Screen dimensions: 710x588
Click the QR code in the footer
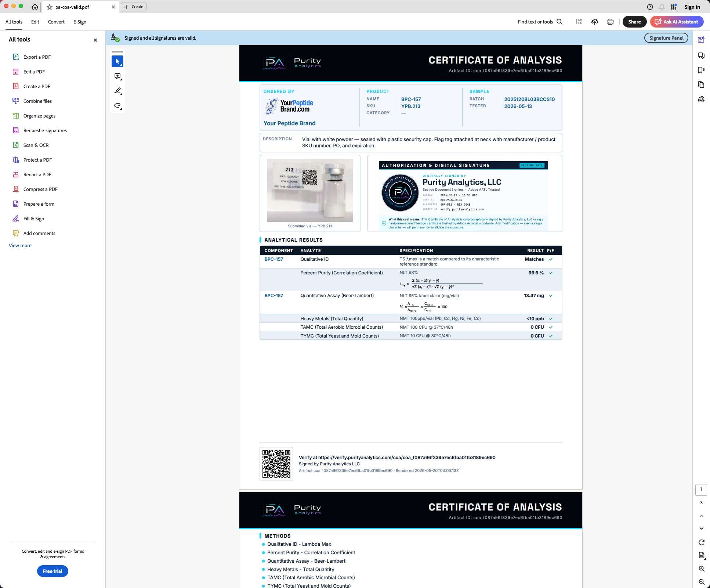click(276, 464)
